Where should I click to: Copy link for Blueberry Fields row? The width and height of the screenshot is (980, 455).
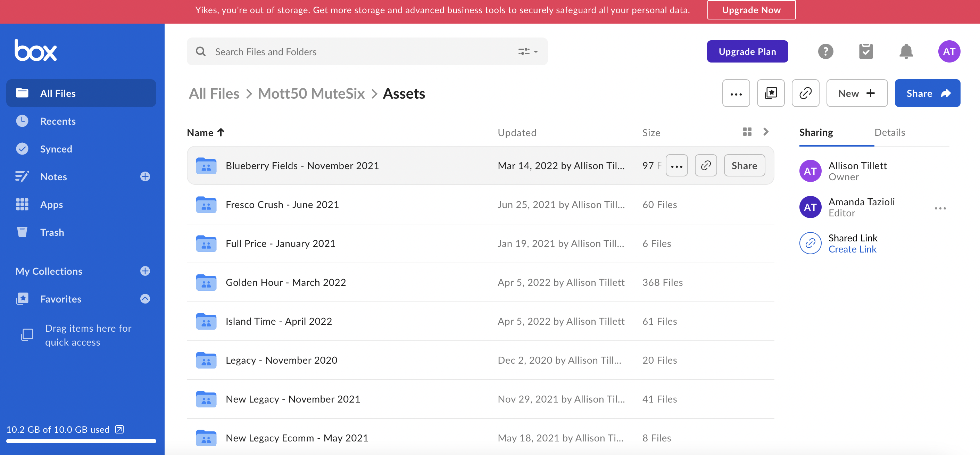(705, 165)
